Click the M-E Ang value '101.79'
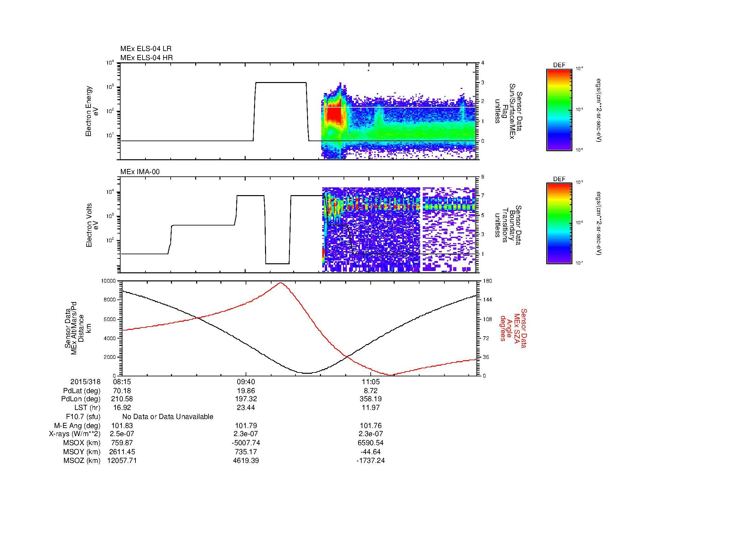This screenshot has height=534, width=756. [x=246, y=426]
